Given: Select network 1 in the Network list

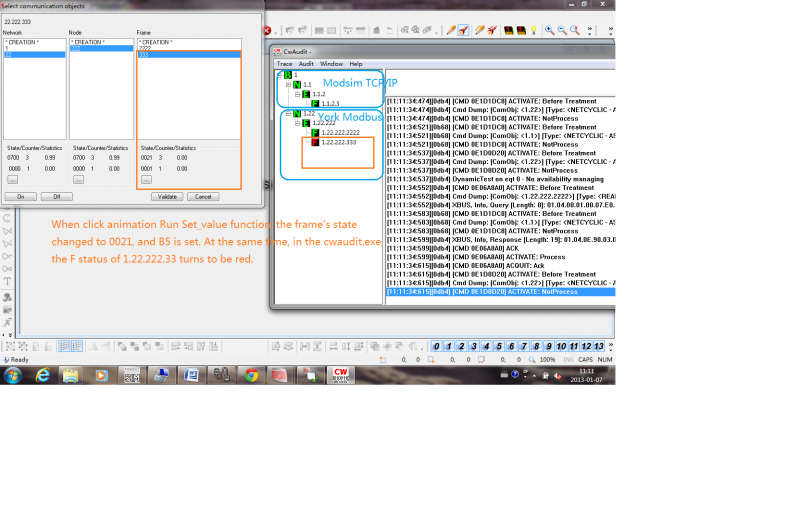Looking at the screenshot, I should [35, 48].
